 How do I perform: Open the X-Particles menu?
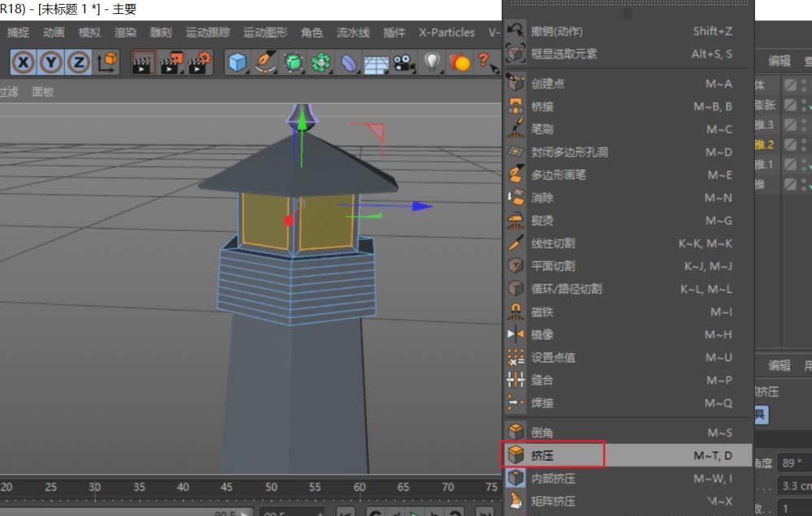(446, 32)
